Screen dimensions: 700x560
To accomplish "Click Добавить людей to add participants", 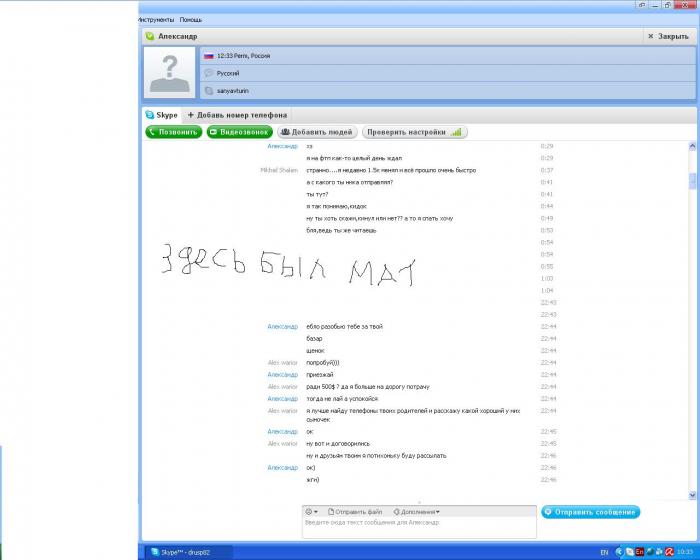I will coord(317,132).
